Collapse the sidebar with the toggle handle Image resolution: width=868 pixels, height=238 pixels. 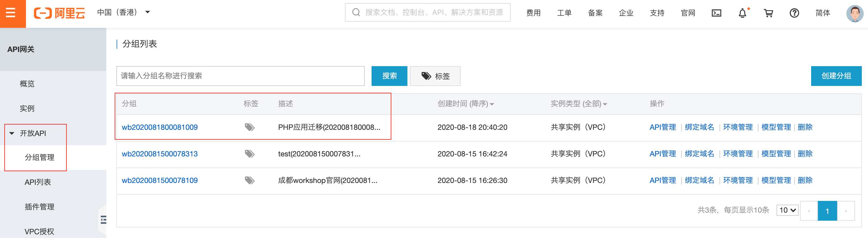(103, 220)
